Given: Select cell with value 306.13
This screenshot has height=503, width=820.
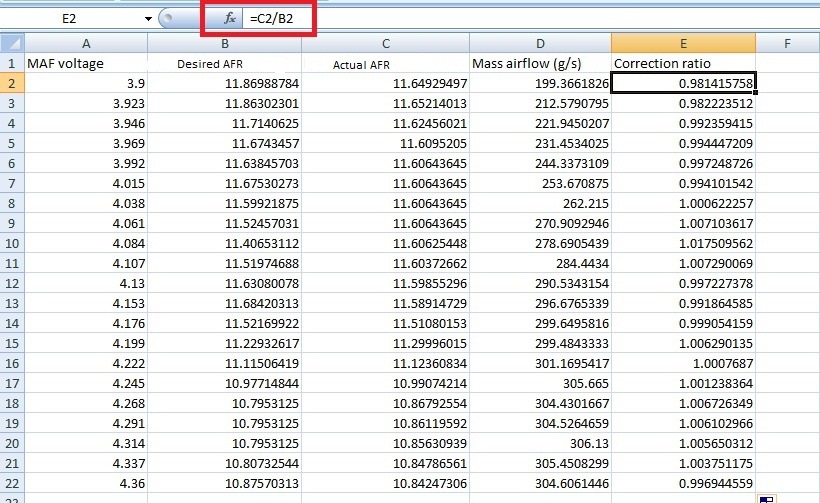Looking at the screenshot, I should tap(540, 443).
